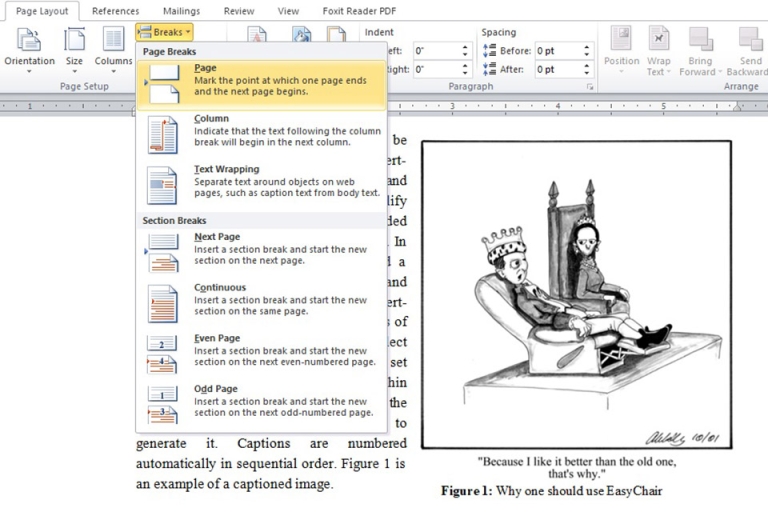Image resolution: width=768 pixels, height=512 pixels.
Task: Click the text 'an example of a captioned image.'
Action: (235, 484)
